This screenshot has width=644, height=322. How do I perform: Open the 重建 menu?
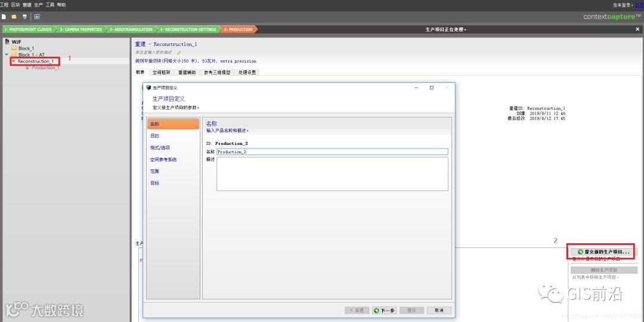click(27, 5)
